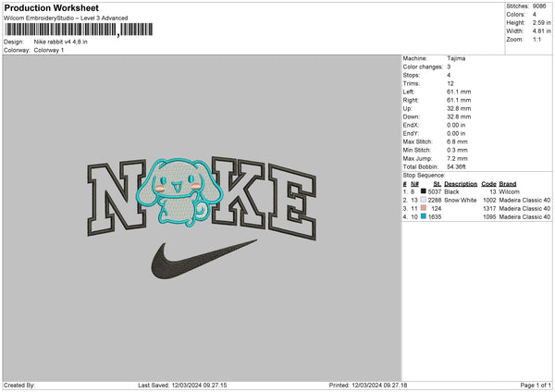Click the teal 1635 thread color swatch
The height and width of the screenshot is (392, 555).
click(424, 216)
